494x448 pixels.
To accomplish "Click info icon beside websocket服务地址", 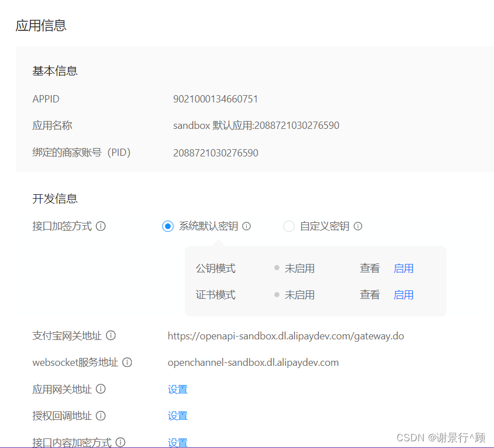I will point(127,362).
